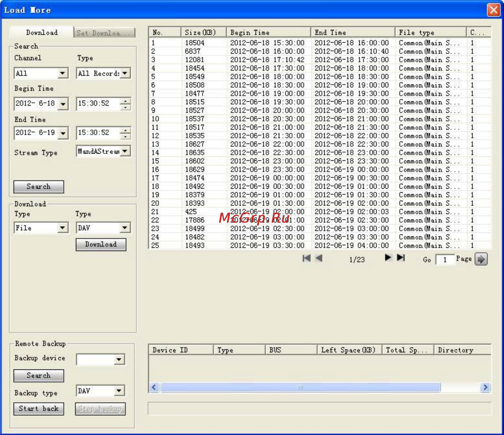
Task: Click the Begin Time time field 15:30:52
Action: (98, 104)
